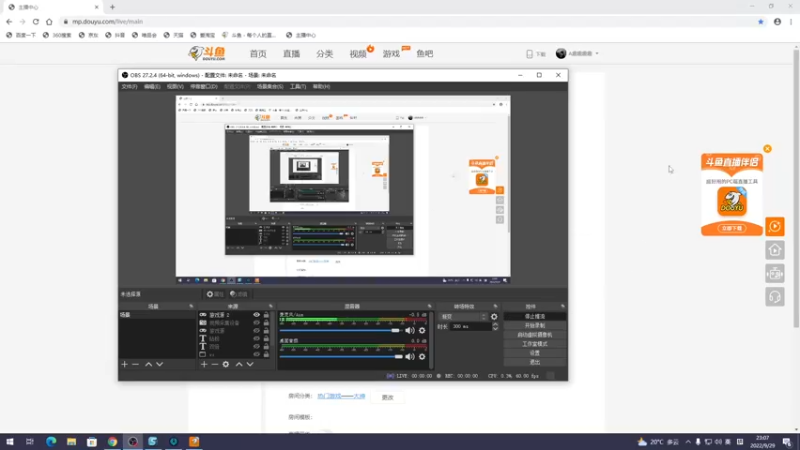Click Stop Streaming in OBS Controls

point(535,316)
